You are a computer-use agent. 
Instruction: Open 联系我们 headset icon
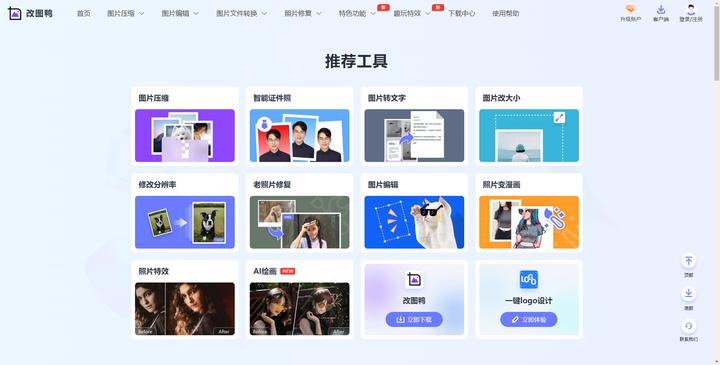(688, 326)
